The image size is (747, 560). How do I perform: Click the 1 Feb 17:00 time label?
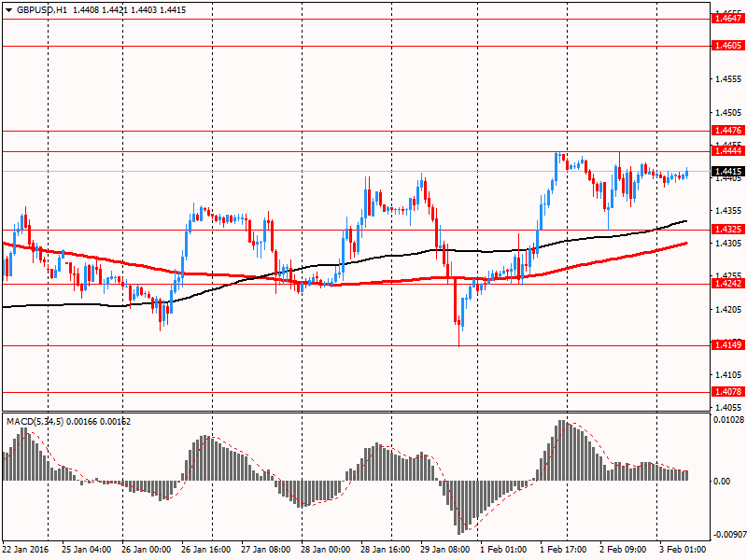[563, 549]
